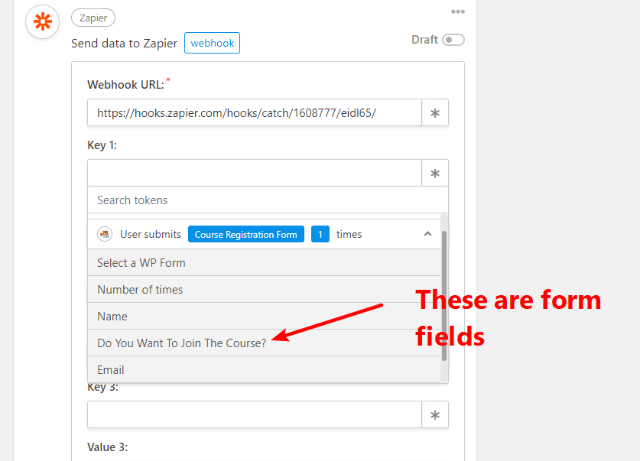This screenshot has width=640, height=461.
Task: Select the 'Email' token
Action: point(264,370)
